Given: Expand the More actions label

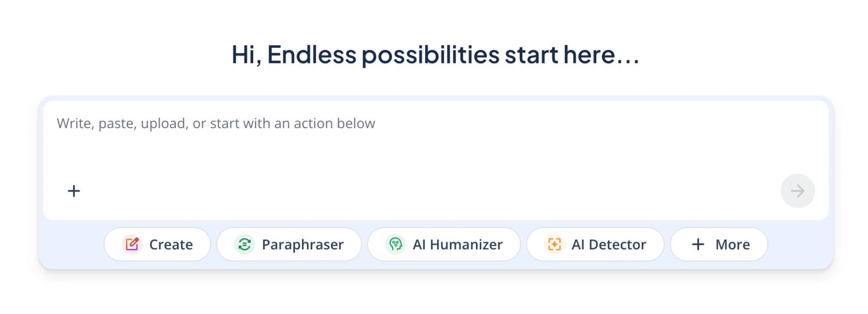Looking at the screenshot, I should point(733,245).
